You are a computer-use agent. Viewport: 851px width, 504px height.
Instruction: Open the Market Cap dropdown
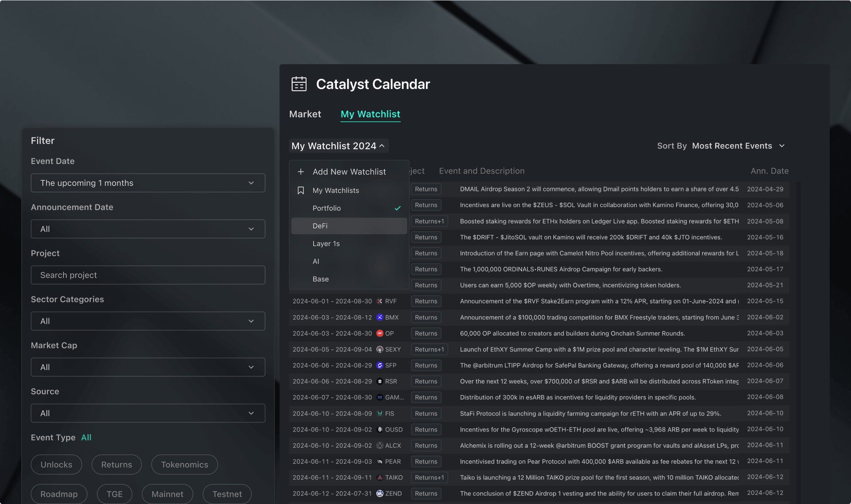148,367
